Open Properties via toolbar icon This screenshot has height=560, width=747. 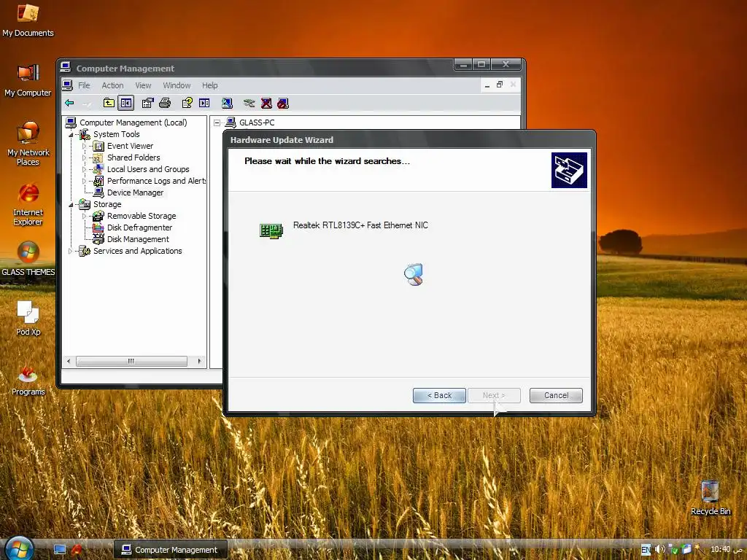point(147,103)
